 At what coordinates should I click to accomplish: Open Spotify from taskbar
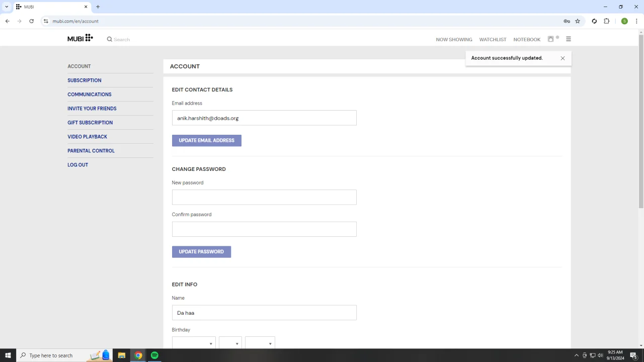point(154,355)
